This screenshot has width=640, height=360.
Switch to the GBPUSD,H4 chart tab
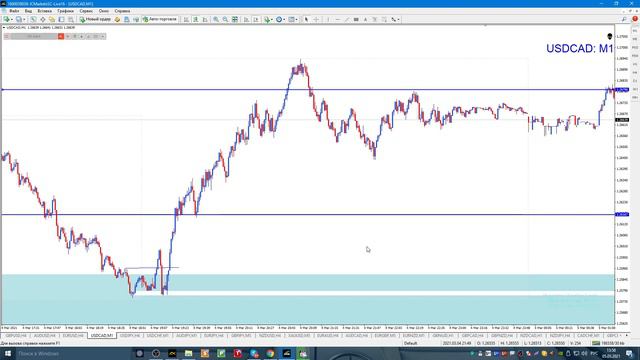16,335
